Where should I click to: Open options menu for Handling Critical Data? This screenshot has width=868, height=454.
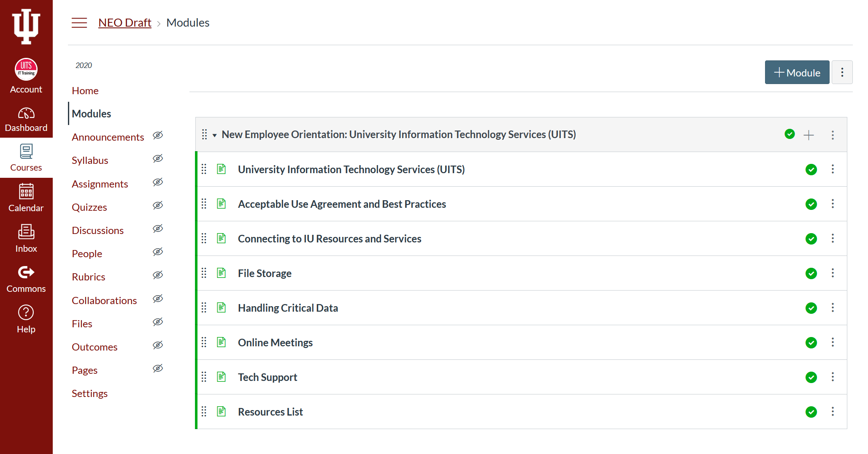[833, 307]
